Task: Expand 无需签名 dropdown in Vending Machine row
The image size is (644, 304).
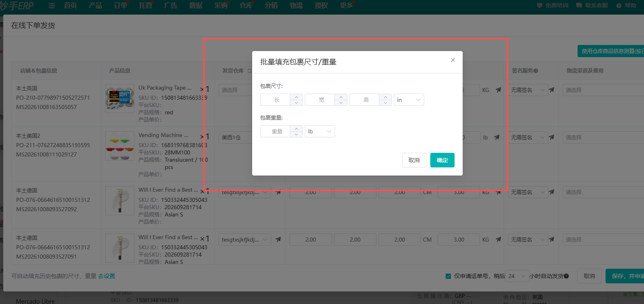Action: point(528,137)
